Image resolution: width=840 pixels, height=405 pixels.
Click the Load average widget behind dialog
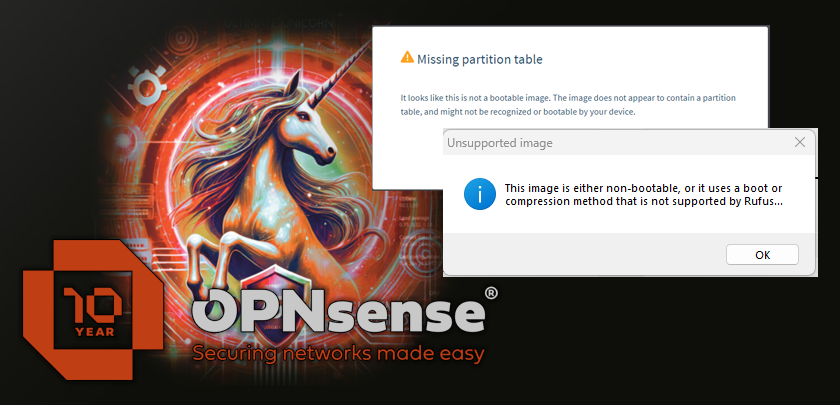(413, 221)
